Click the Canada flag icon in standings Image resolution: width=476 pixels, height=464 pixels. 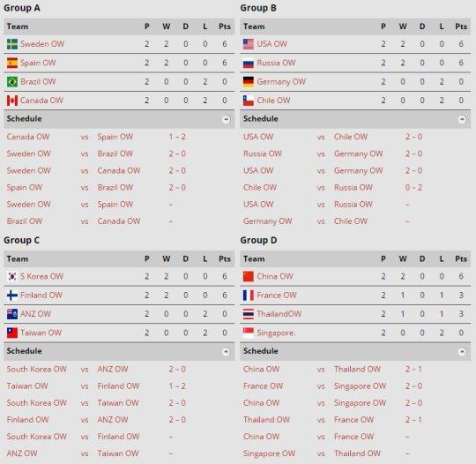click(12, 101)
